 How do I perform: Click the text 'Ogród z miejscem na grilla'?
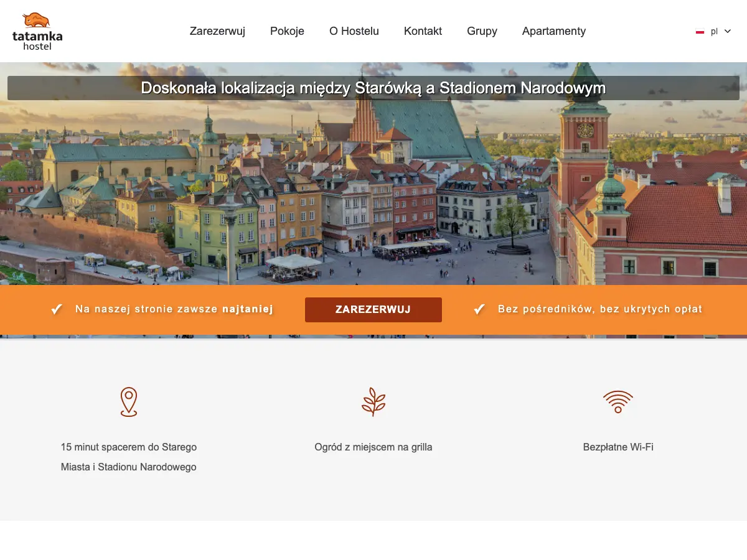374,447
